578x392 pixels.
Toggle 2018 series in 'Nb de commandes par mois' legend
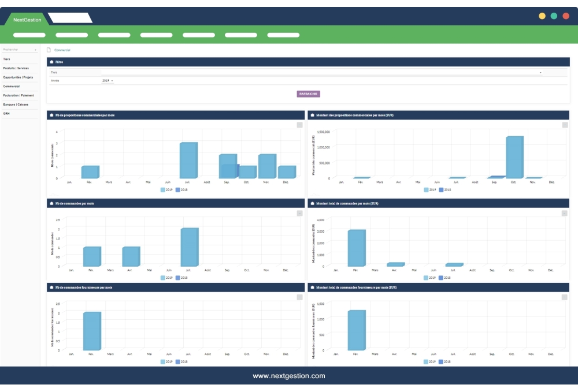(181, 278)
